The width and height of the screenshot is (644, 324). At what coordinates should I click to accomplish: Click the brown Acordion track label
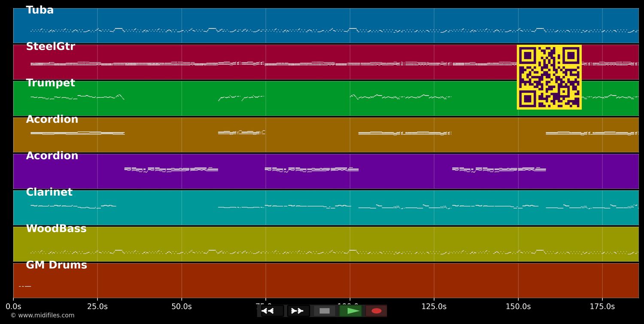(x=52, y=120)
